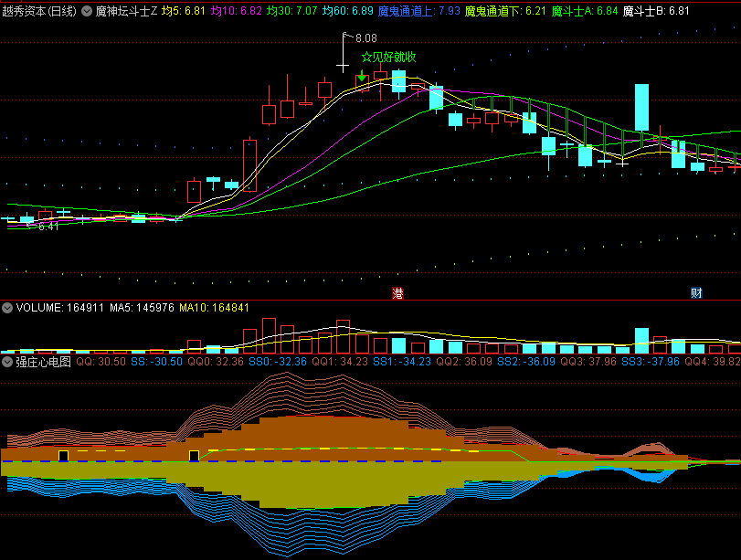Image resolution: width=741 pixels, height=560 pixels.
Task: Select the white cross candle under 8.08
Action: (343, 53)
